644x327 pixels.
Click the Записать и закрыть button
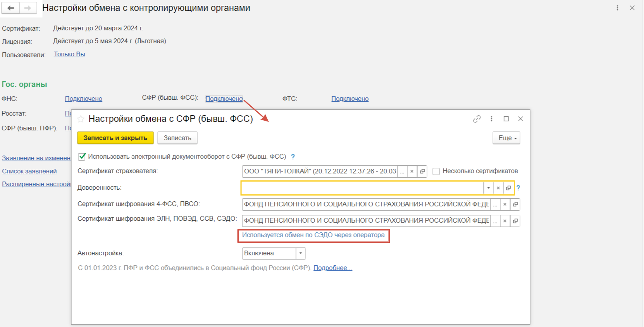click(x=115, y=138)
